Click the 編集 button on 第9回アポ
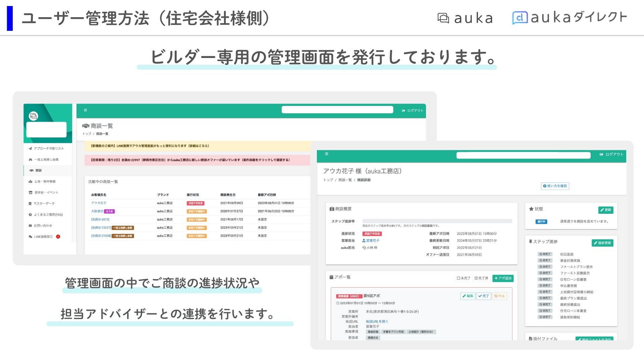The image size is (644, 362). [468, 296]
